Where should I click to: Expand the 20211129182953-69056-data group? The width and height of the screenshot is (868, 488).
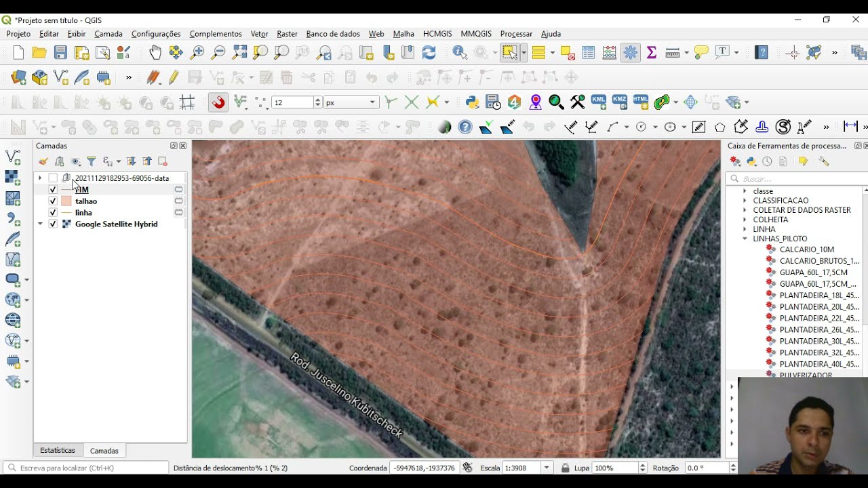click(40, 178)
